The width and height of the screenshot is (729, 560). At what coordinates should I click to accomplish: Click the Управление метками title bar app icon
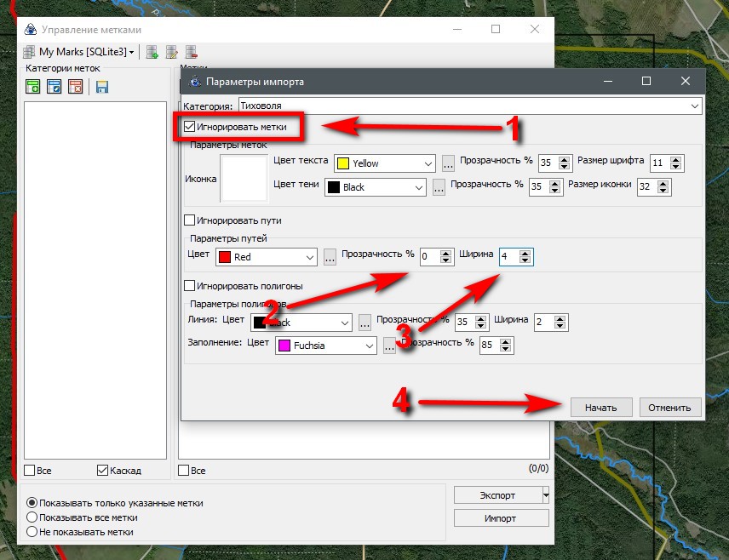[30, 29]
